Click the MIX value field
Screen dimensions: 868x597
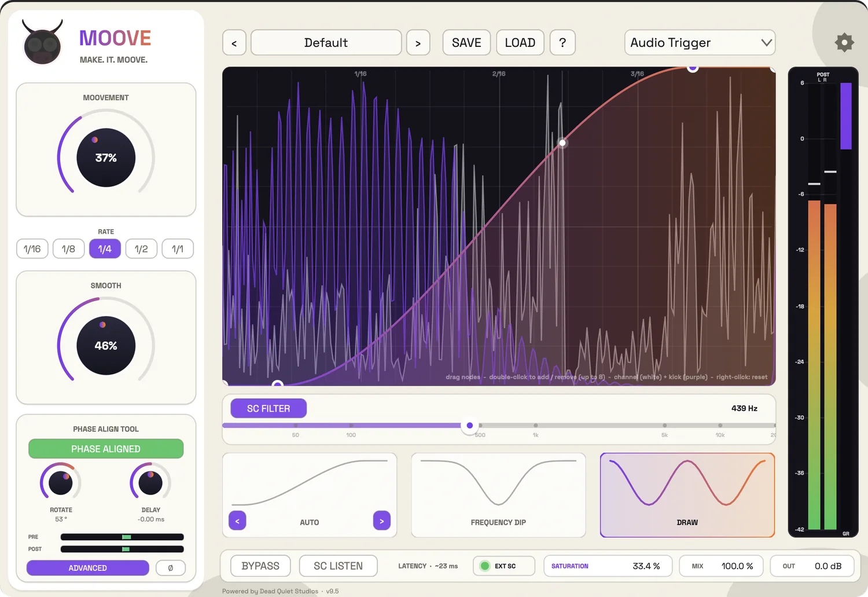point(721,566)
